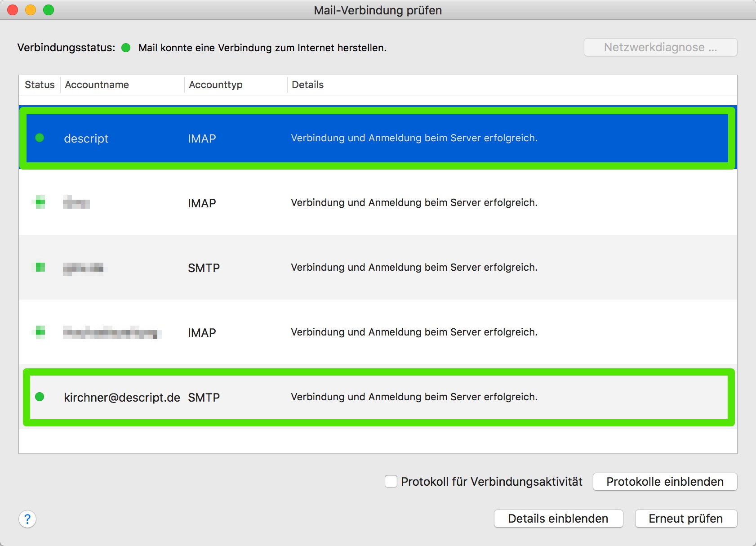Click status dot next to kirchner@descript.de
This screenshot has width=756, height=546.
pyautogui.click(x=40, y=397)
